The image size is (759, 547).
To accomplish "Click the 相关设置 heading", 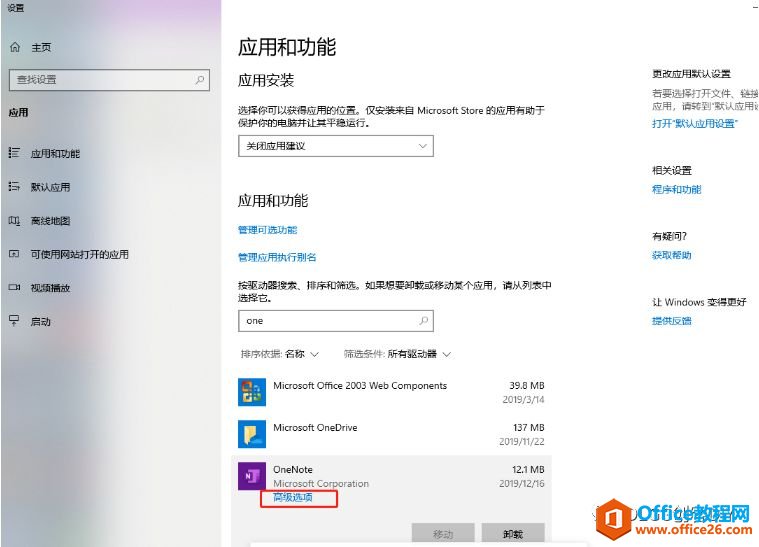I will click(x=672, y=170).
